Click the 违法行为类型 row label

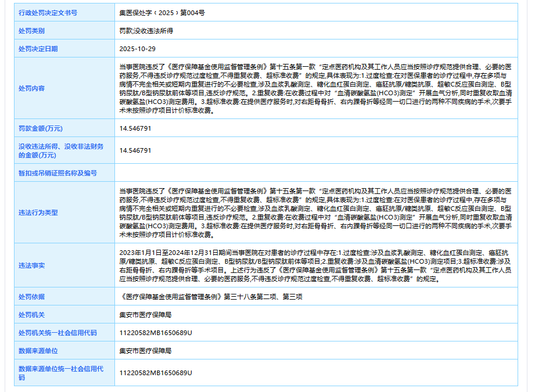38,213
